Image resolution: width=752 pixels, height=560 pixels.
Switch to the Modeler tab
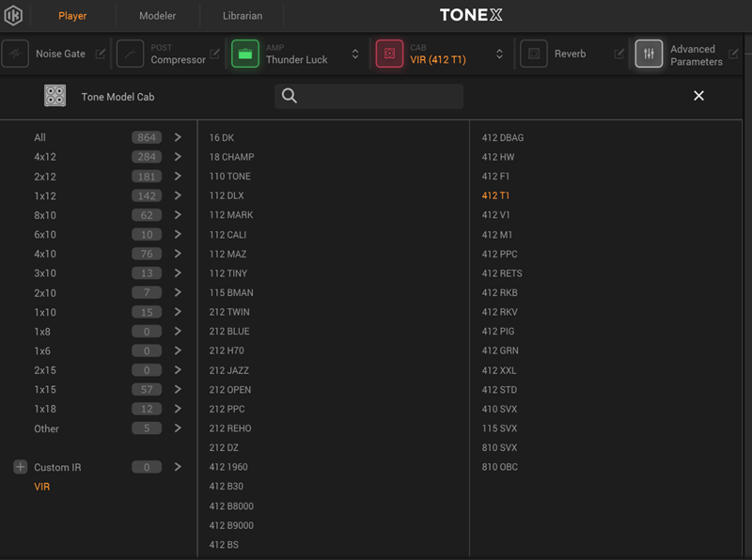coord(157,16)
